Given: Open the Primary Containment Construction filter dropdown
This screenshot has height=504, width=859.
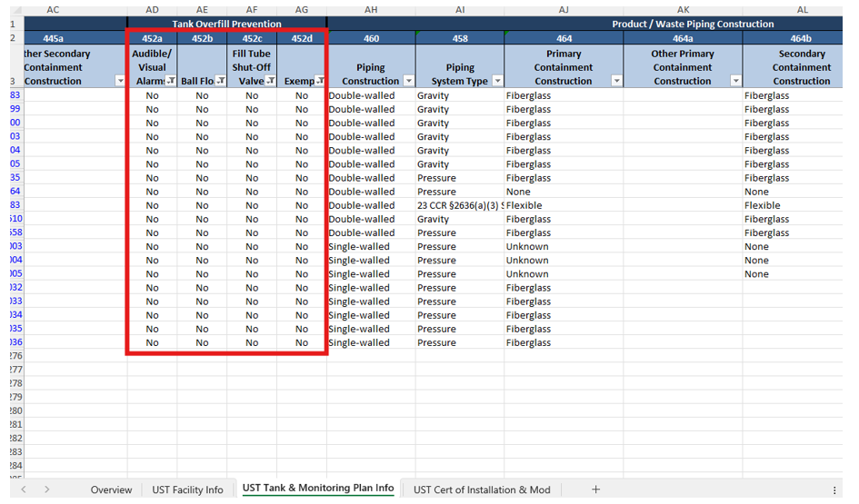Looking at the screenshot, I should (616, 81).
